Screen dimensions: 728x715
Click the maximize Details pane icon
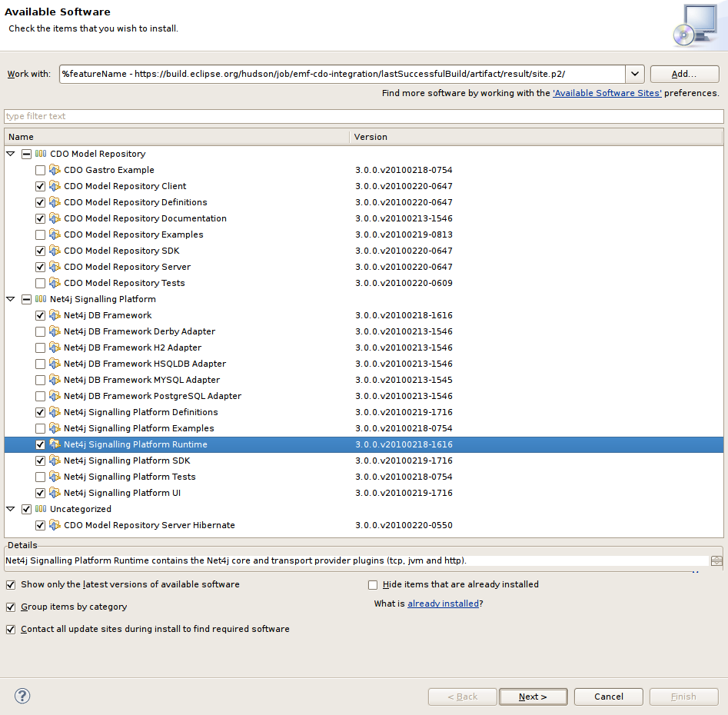(x=716, y=560)
